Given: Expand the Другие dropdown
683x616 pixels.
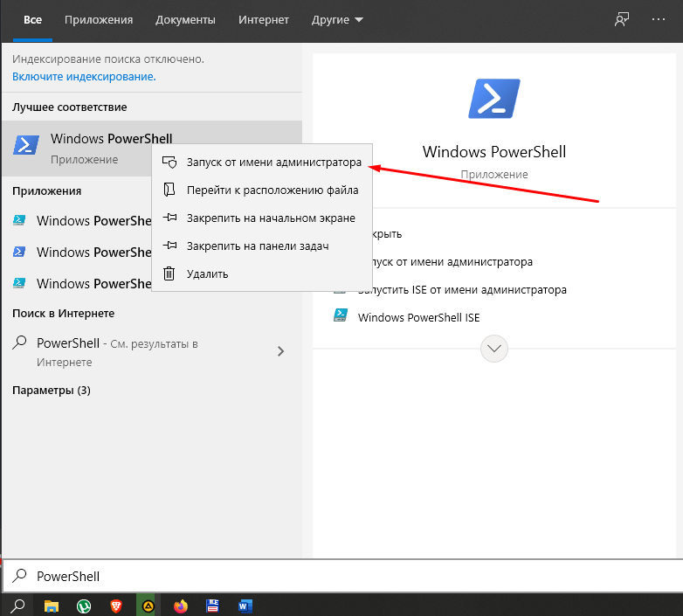Looking at the screenshot, I should (337, 20).
